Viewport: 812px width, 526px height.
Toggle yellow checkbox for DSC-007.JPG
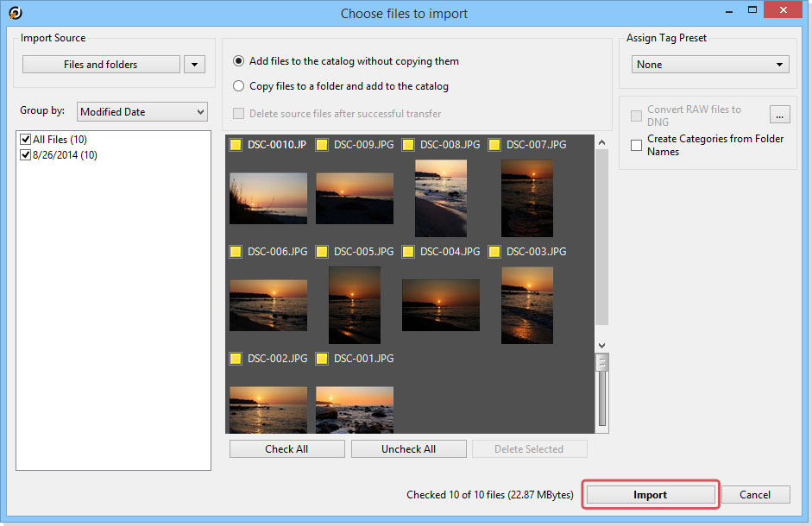pyautogui.click(x=494, y=145)
